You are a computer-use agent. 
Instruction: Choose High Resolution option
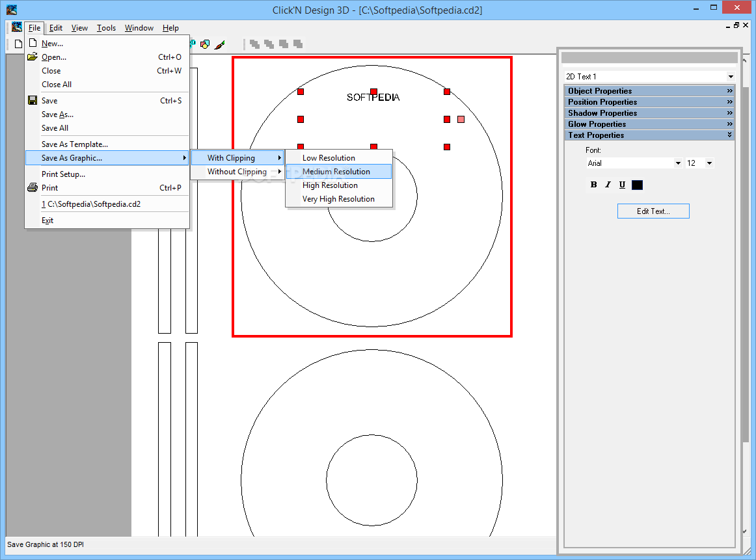click(339, 185)
